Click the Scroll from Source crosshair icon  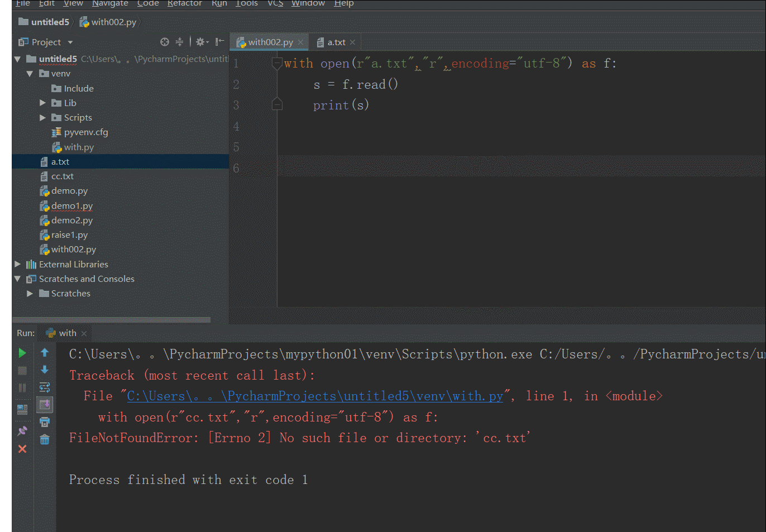(x=164, y=42)
